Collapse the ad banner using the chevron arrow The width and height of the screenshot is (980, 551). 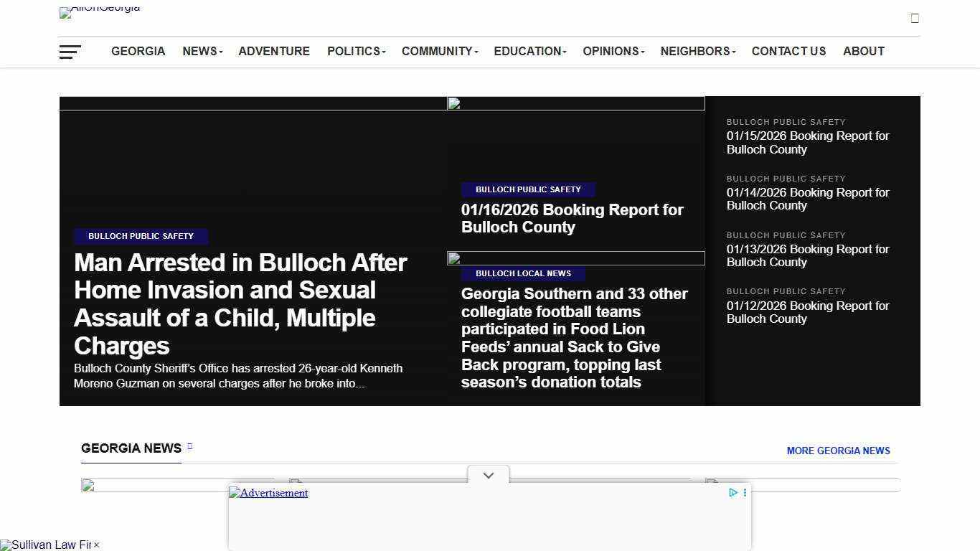click(x=488, y=475)
